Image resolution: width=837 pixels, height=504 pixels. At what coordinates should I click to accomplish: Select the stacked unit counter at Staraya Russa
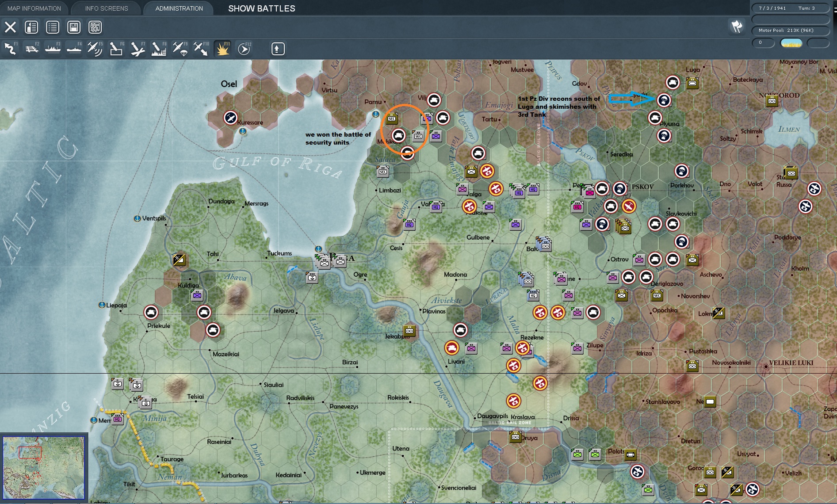point(791,173)
